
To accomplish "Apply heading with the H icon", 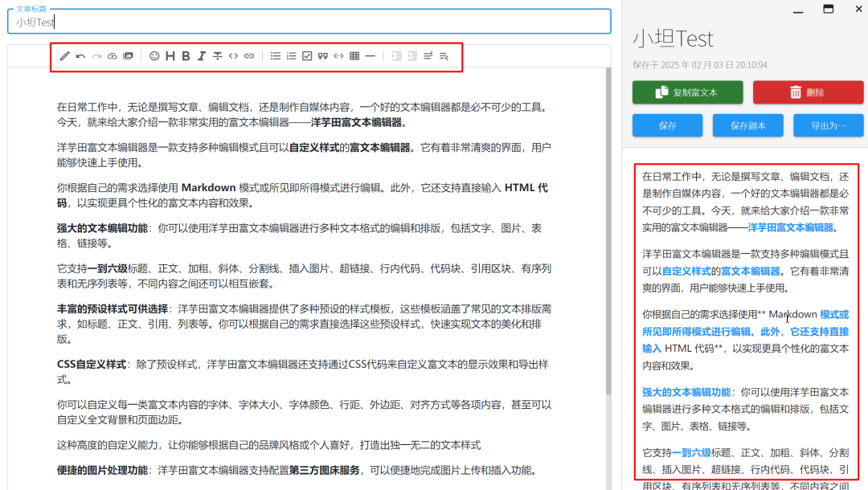I will pyautogui.click(x=170, y=56).
